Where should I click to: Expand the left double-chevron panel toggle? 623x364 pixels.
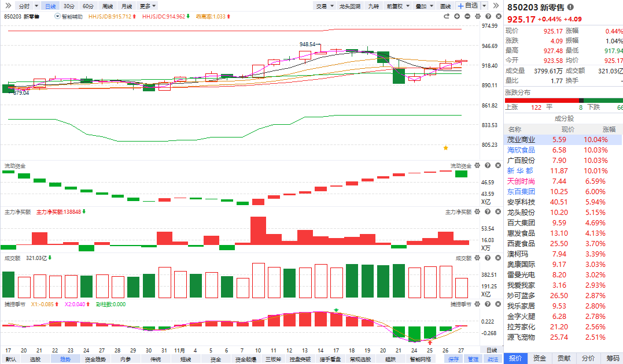[x=8, y=6]
